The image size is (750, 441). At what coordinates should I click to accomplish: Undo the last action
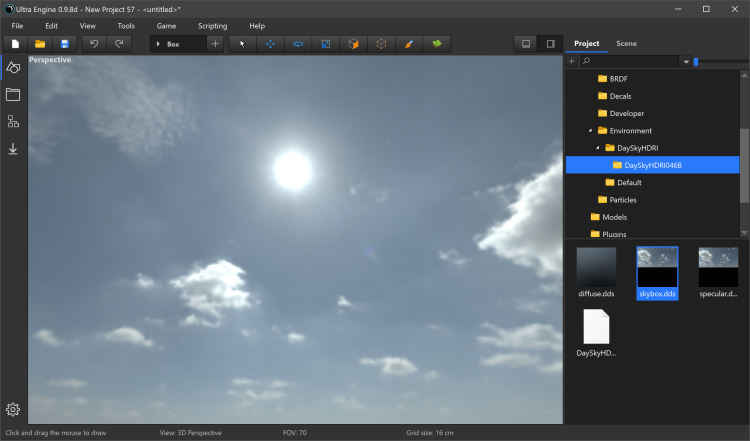[94, 44]
